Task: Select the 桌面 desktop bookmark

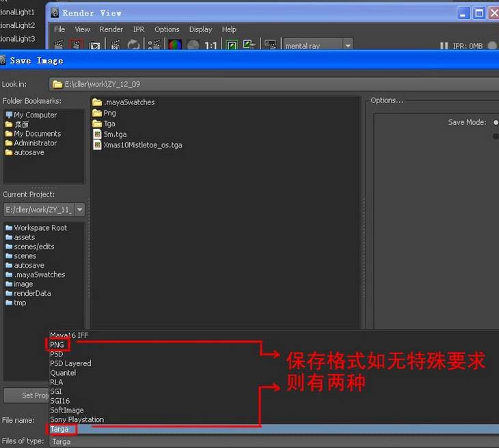Action: [x=17, y=124]
